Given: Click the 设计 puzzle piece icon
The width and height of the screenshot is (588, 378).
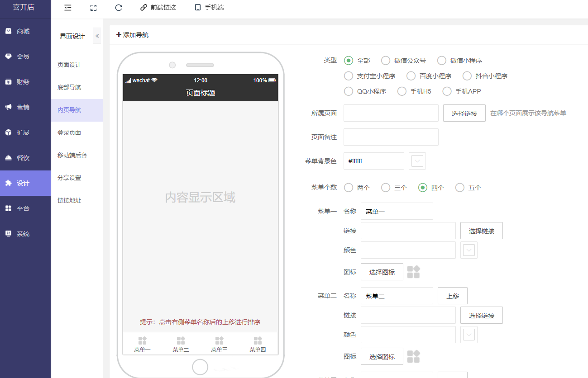Looking at the screenshot, I should (8, 183).
